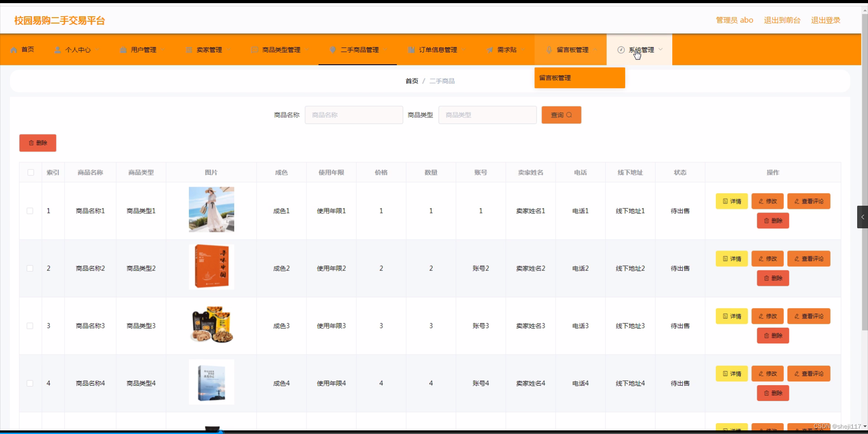The height and width of the screenshot is (434, 868).
Task: Click the black side-panel collapse arrow handle
Action: pyautogui.click(x=863, y=217)
